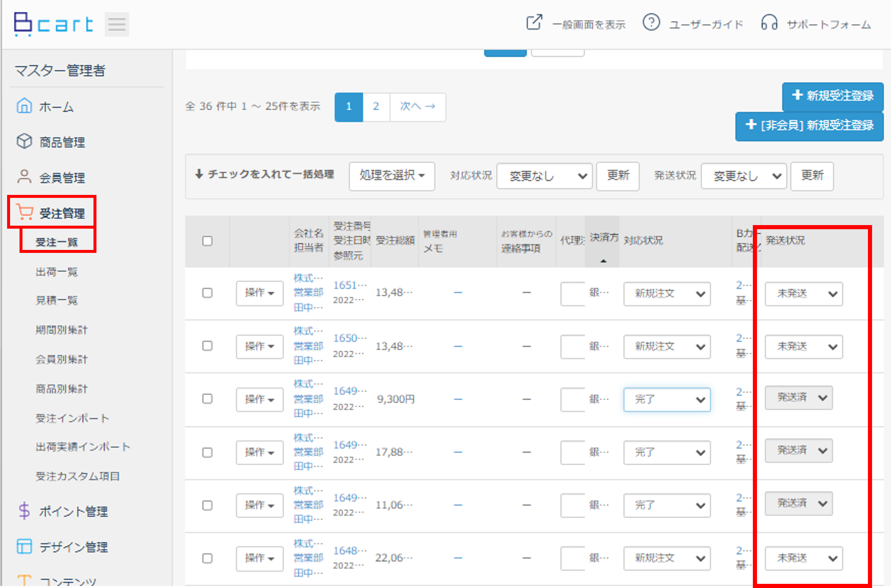The height and width of the screenshot is (588, 891).
Task: Check the box for the 11,06… order
Action: point(207,505)
